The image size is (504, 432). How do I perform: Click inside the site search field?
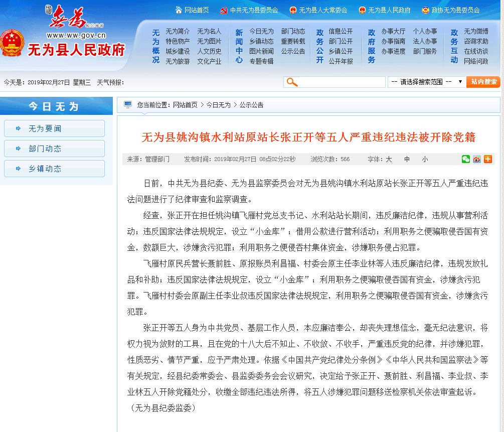pos(334,82)
